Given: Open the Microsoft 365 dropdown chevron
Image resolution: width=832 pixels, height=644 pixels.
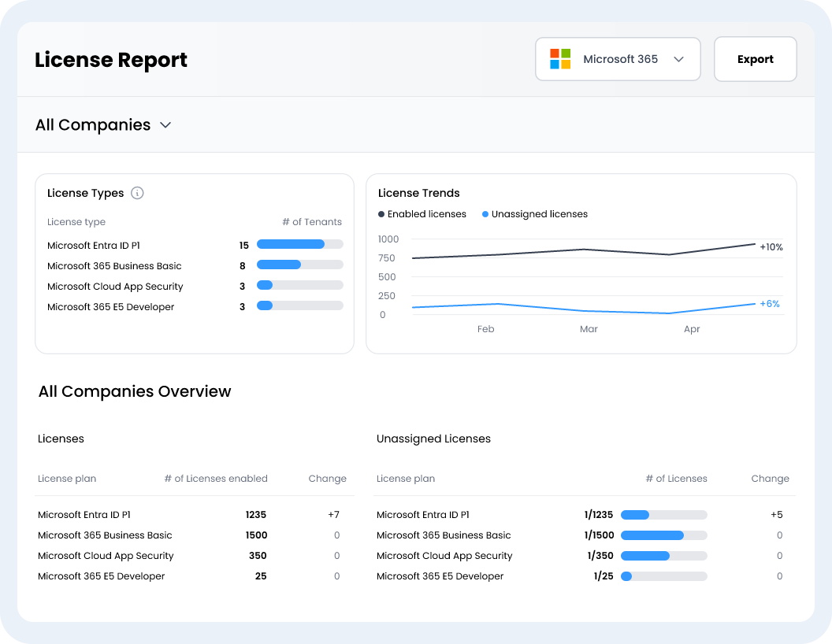Looking at the screenshot, I should tap(678, 59).
